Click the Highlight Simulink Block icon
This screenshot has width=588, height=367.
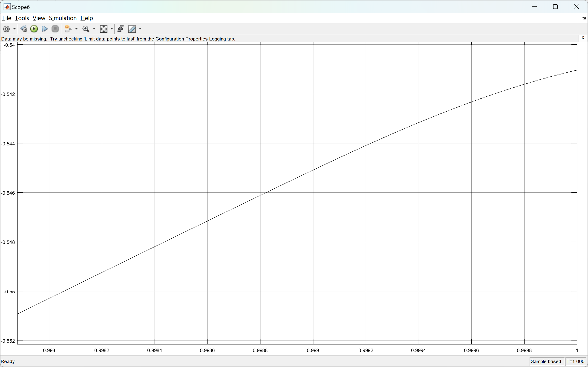click(x=68, y=29)
